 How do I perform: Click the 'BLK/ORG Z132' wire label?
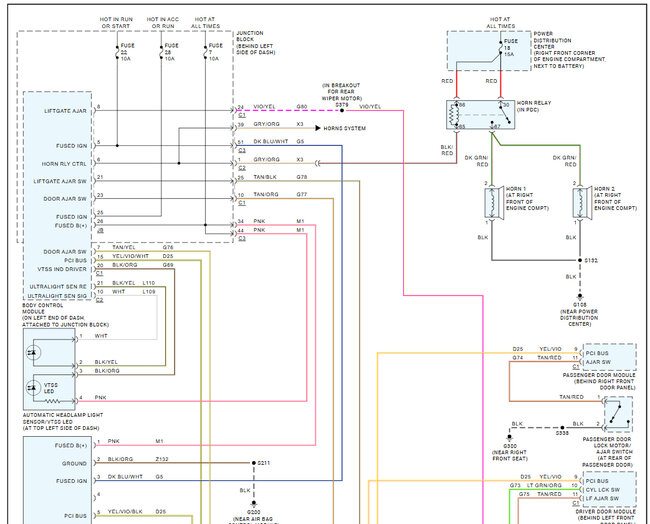pos(138,459)
